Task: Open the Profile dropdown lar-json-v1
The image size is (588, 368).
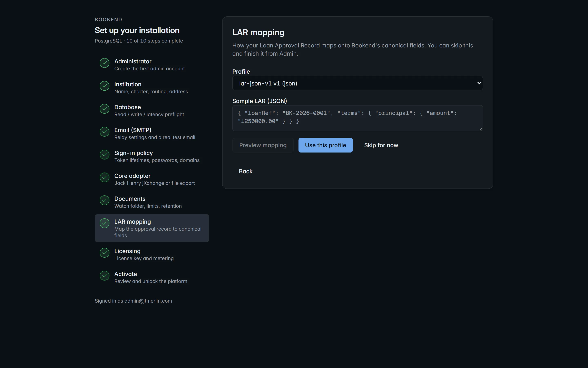Action: 357,83
